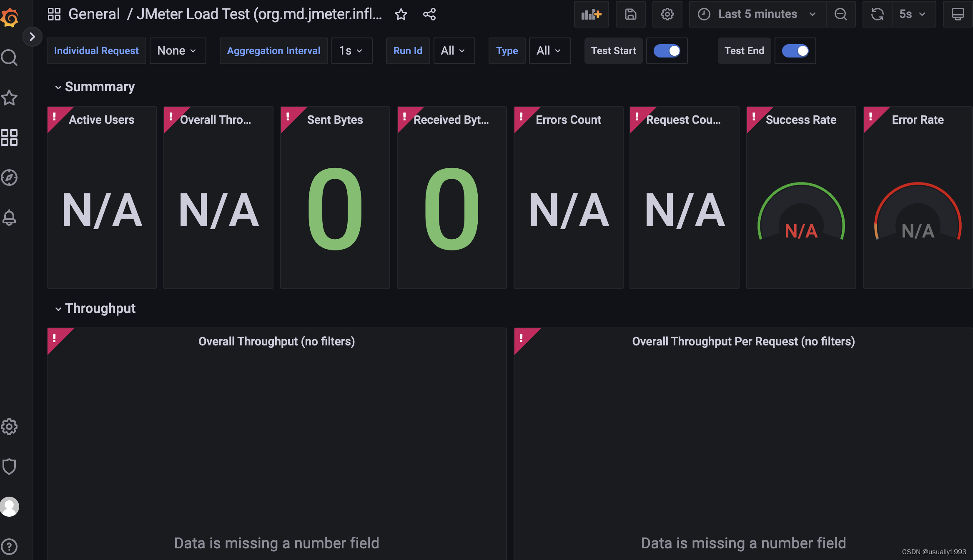The width and height of the screenshot is (973, 560).
Task: Open Overall Throughput Per Request title menu
Action: 744,342
